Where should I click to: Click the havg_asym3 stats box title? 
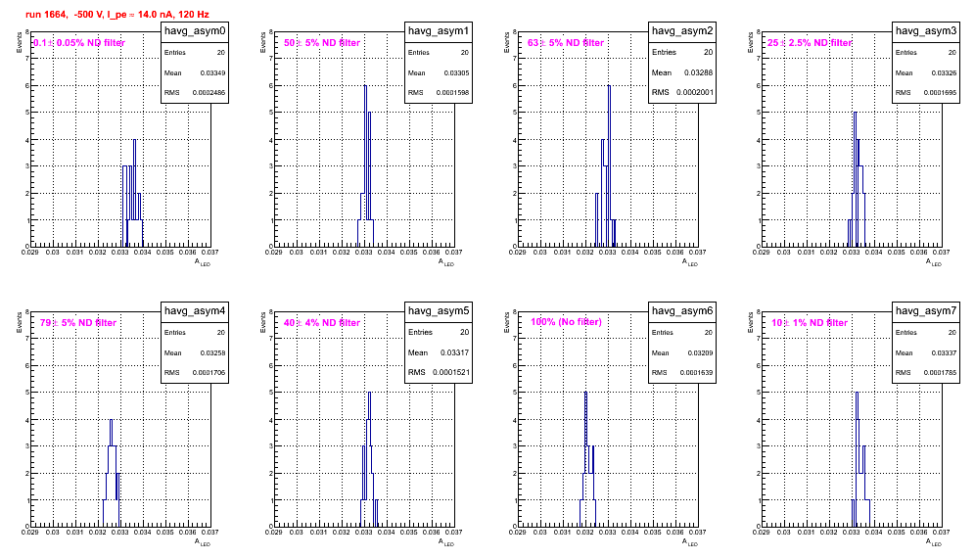[x=926, y=30]
